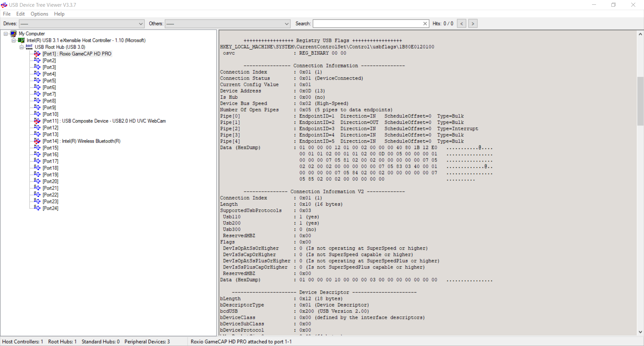Click the SuperSpeed USB icon next to Port20
The width and height of the screenshot is (644, 346).
tap(37, 181)
